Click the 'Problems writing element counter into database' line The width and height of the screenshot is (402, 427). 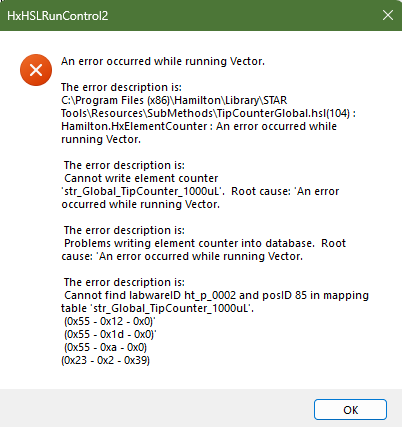[x=205, y=243]
